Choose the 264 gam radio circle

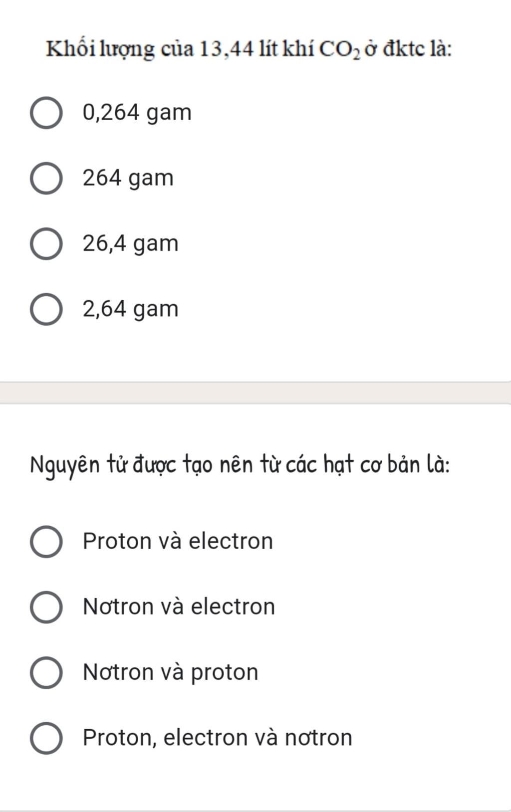click(x=46, y=178)
